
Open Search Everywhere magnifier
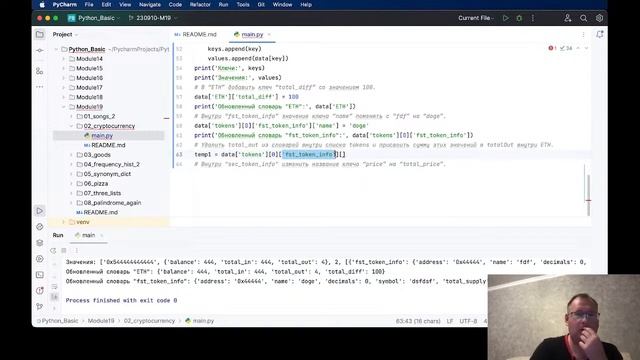(x=584, y=18)
